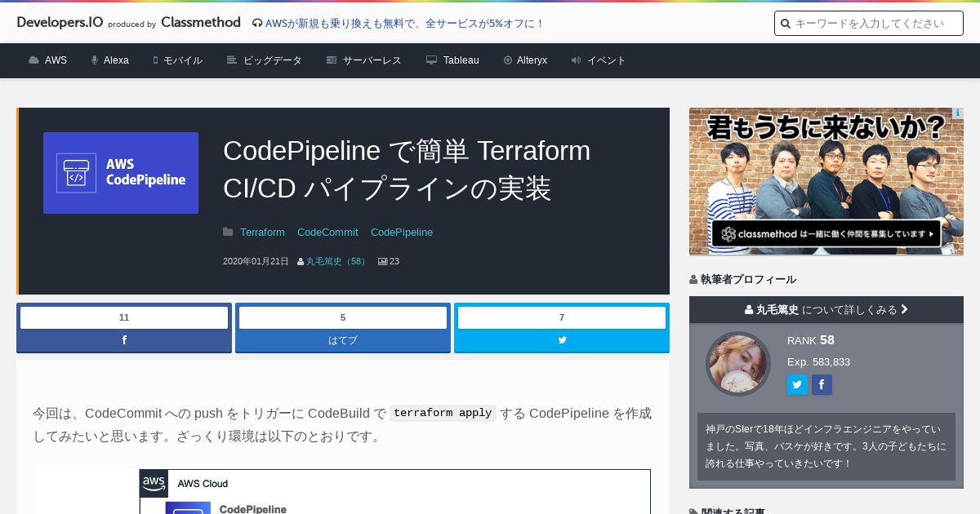This screenshot has height=514, width=980.
Task: Click the Facebook share count 11
Action: [x=124, y=317]
